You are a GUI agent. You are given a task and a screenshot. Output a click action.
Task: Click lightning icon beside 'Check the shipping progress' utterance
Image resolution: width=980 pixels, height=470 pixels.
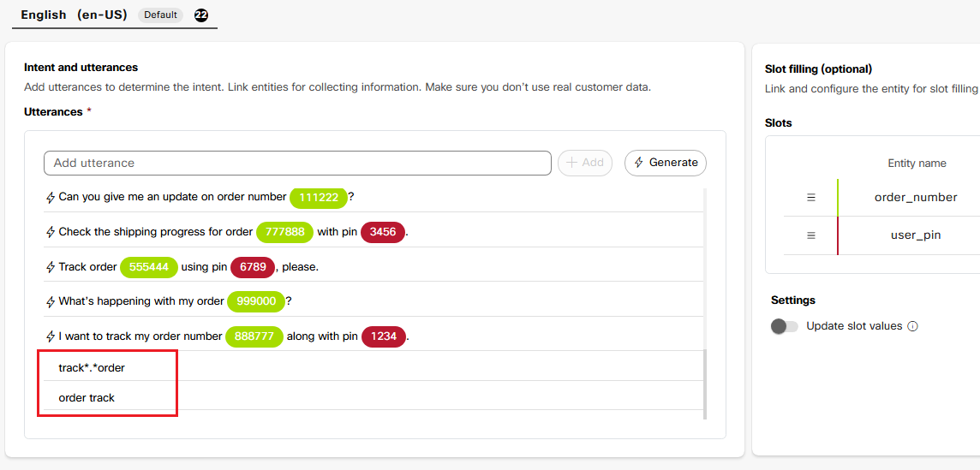tap(51, 232)
